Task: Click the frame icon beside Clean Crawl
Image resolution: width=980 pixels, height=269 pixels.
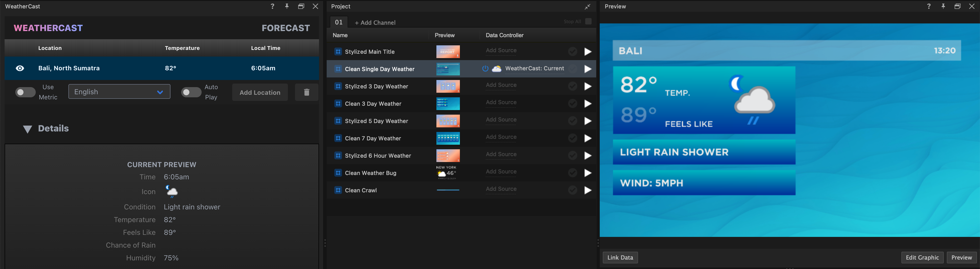Action: [x=338, y=190]
